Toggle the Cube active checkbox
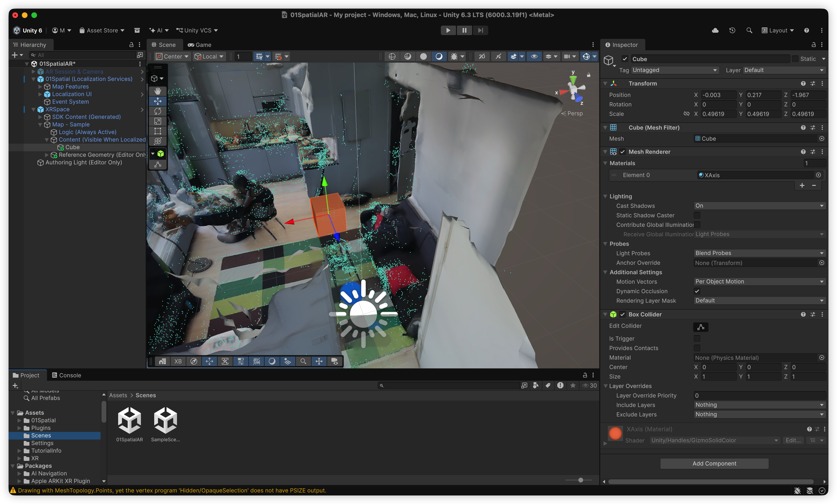This screenshot has width=837, height=504. click(x=625, y=59)
